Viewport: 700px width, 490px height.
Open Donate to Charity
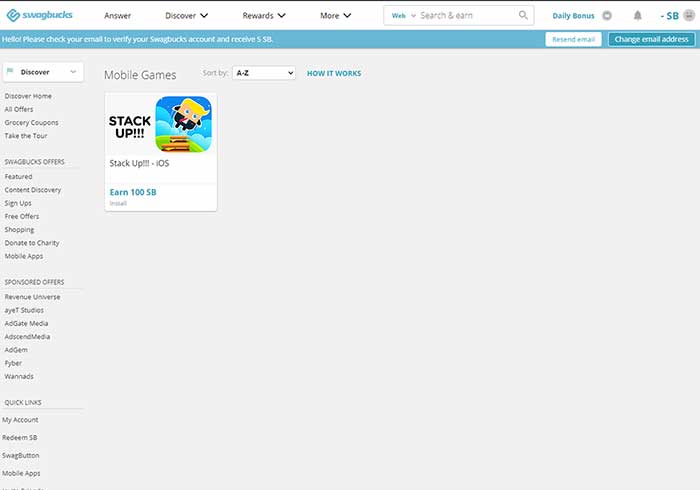point(32,243)
